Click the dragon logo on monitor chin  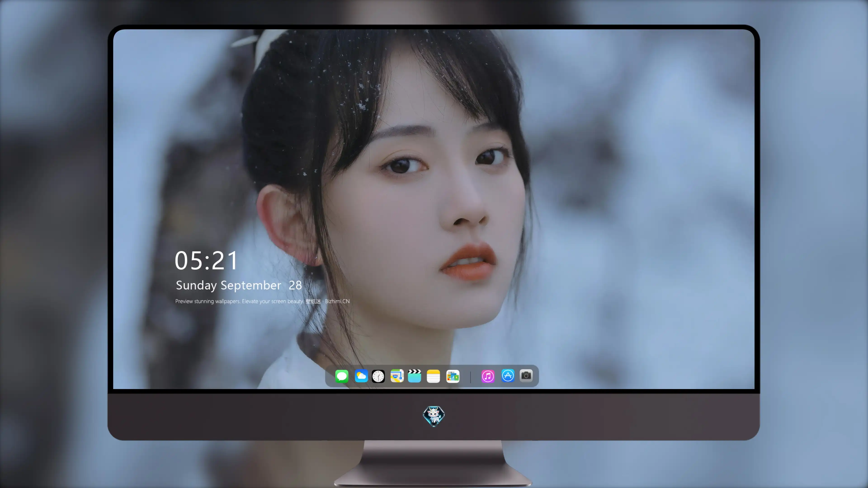pyautogui.click(x=434, y=416)
